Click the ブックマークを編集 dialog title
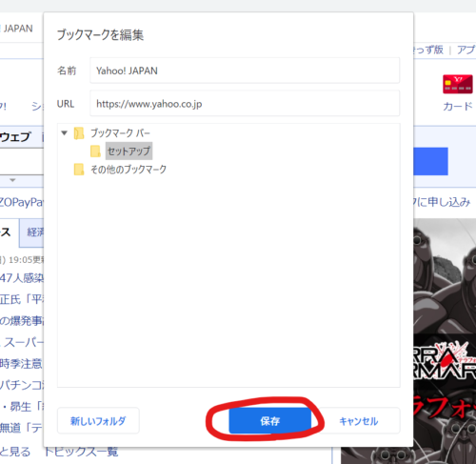 click(100, 35)
